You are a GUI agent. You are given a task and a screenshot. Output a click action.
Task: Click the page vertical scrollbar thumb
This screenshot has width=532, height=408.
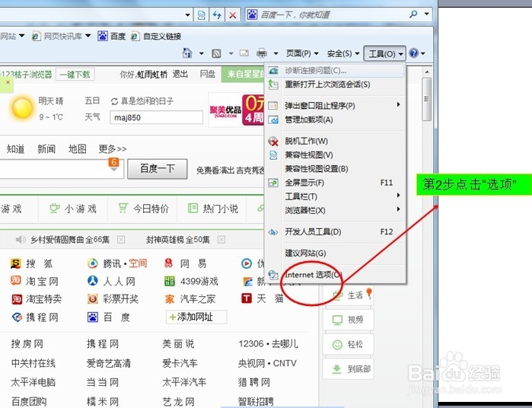tap(427, 99)
